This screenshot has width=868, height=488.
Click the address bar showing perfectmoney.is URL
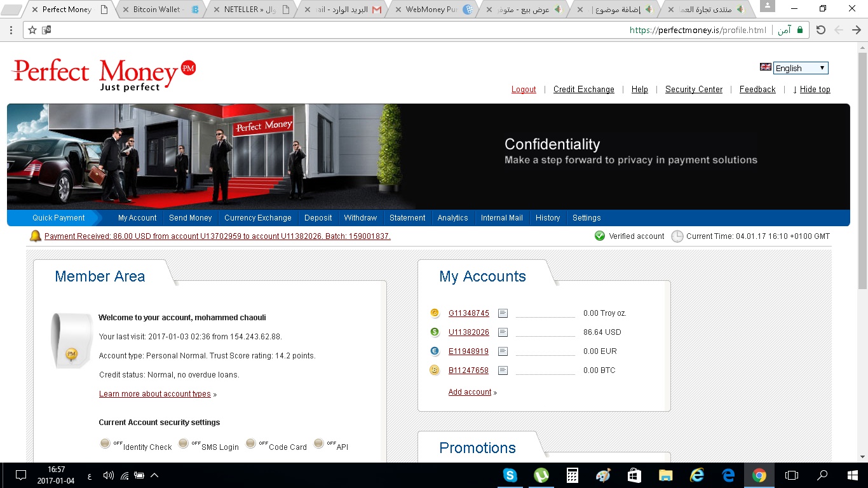click(x=445, y=30)
